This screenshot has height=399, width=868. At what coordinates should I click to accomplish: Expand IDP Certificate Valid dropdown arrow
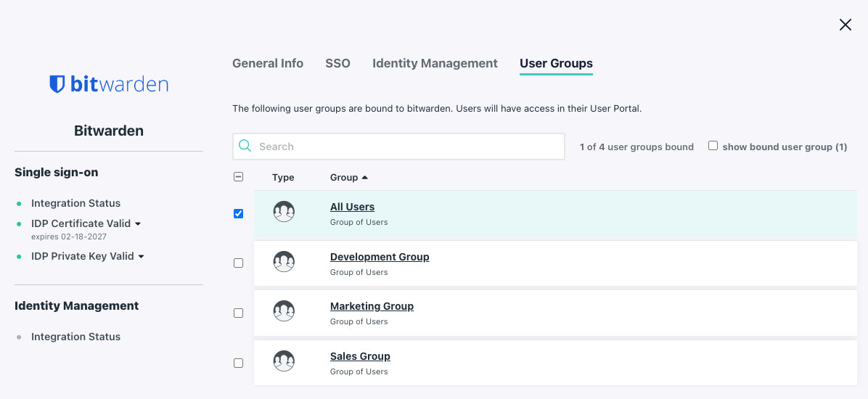click(138, 223)
